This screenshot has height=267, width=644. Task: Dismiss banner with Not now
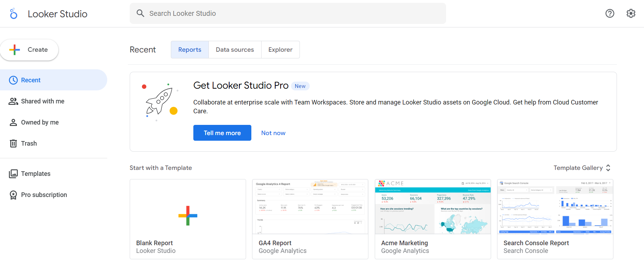[x=273, y=133]
